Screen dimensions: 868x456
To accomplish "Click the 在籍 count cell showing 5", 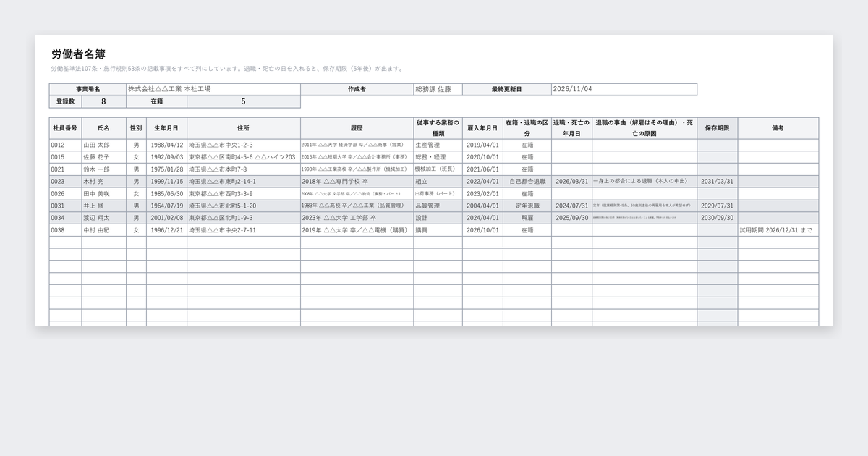I will coord(243,102).
